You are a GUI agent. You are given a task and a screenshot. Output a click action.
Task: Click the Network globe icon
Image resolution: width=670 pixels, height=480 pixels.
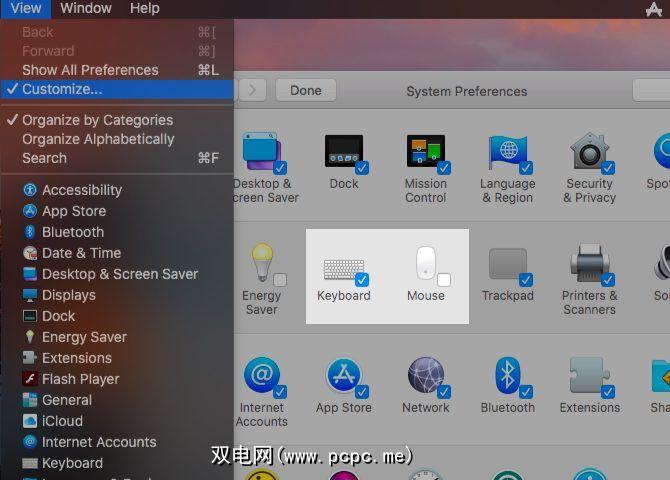(426, 375)
